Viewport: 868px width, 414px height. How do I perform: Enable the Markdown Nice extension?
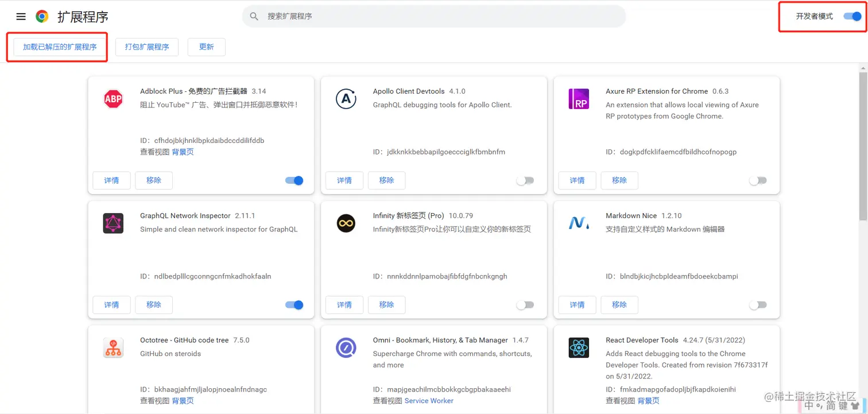pyautogui.click(x=758, y=305)
